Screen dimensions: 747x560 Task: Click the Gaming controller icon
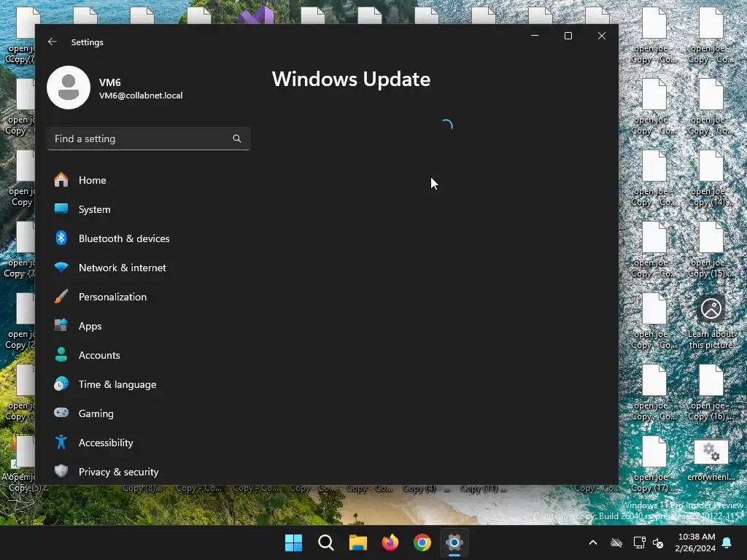[x=61, y=413]
